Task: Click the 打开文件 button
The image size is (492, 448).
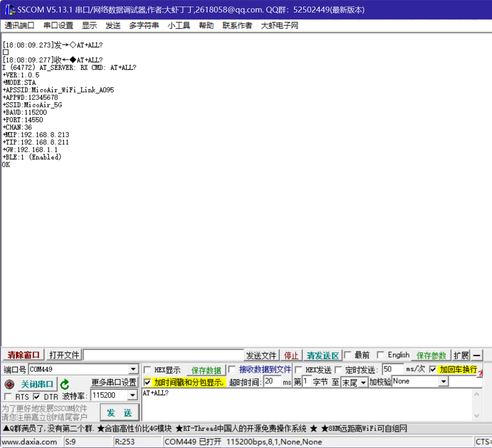Action: (x=64, y=355)
